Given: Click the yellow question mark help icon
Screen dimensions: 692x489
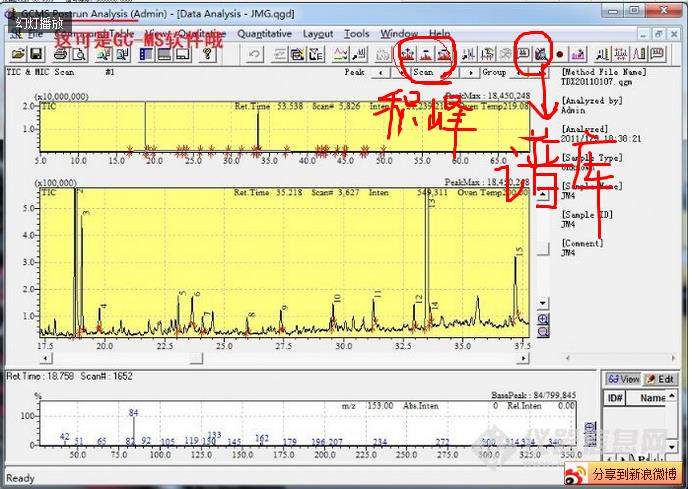Looking at the screenshot, I should pos(207,54).
